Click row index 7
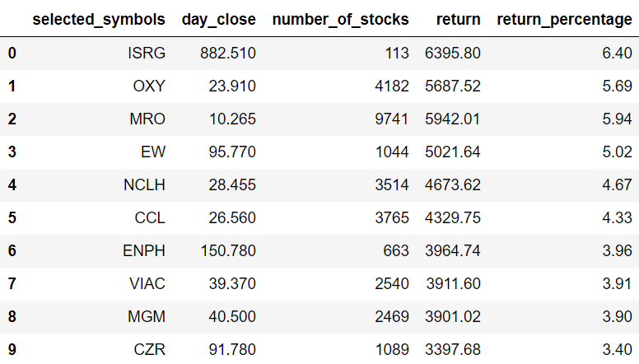 (12, 283)
